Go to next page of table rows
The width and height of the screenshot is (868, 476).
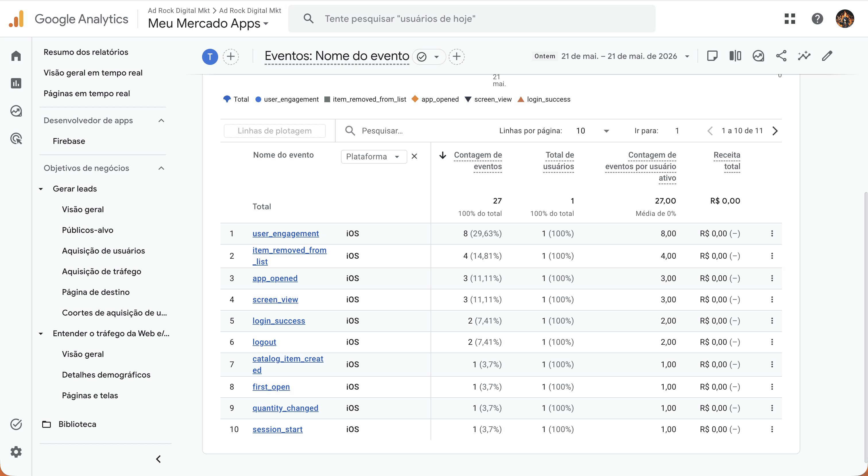(x=775, y=131)
